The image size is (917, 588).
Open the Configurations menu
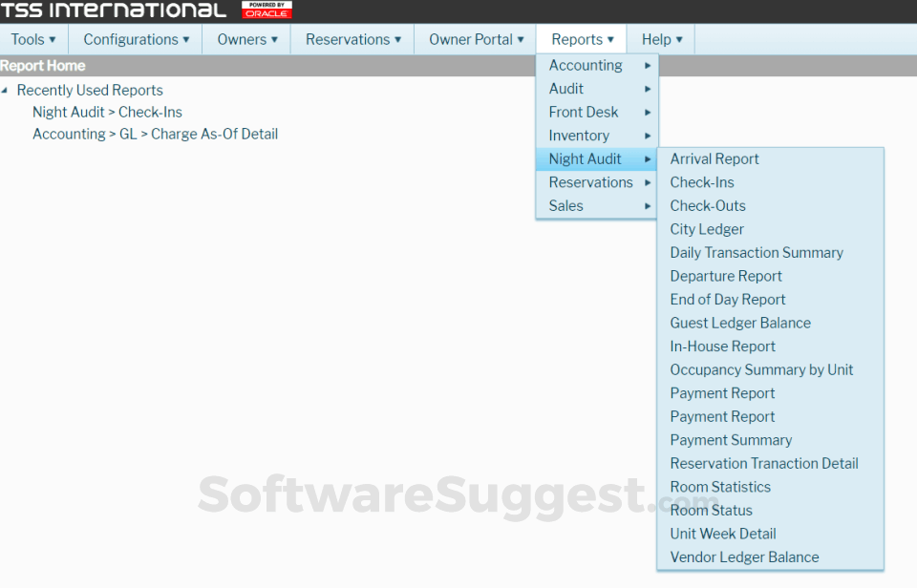click(135, 39)
